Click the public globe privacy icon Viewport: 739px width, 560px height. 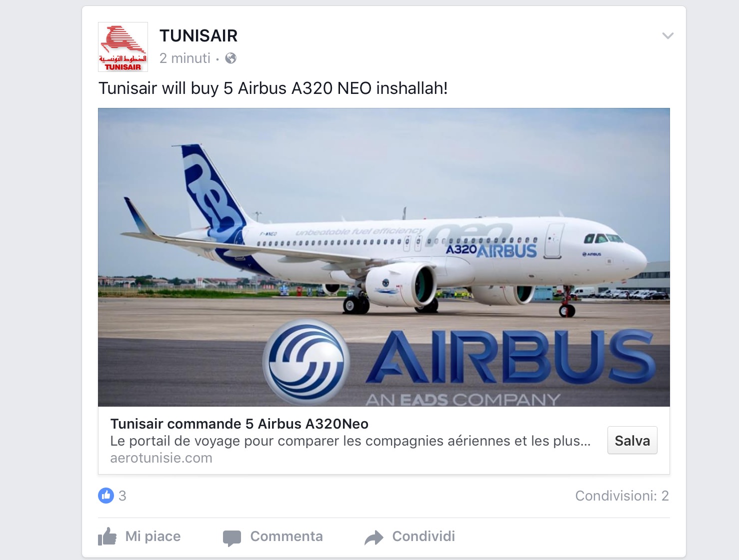coord(230,58)
